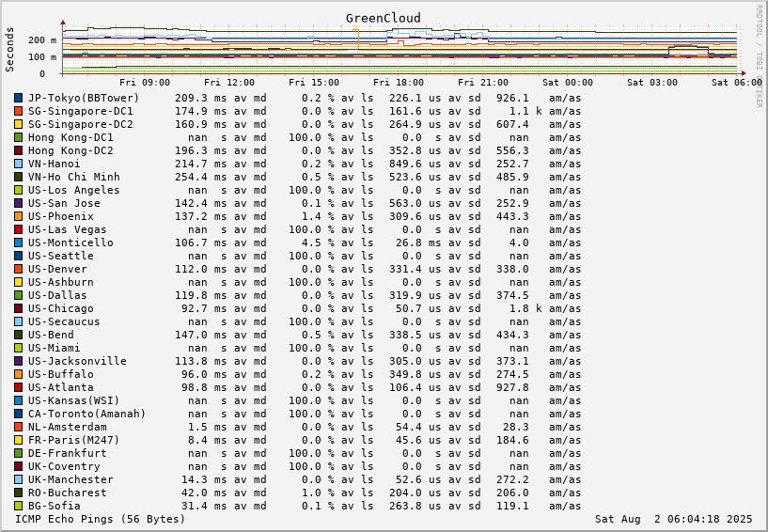
Task: Click the SG-Singapore-DC2 legend label
Action: [80, 124]
